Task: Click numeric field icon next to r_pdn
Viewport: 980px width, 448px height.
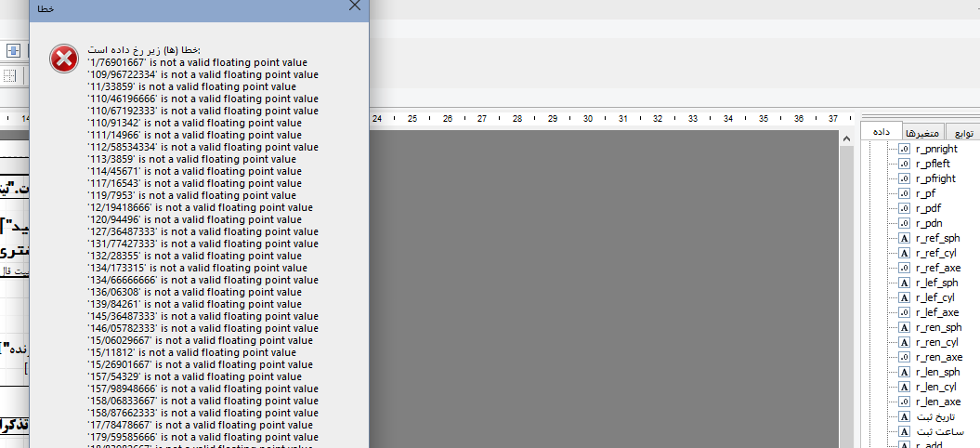Action: 903,223
